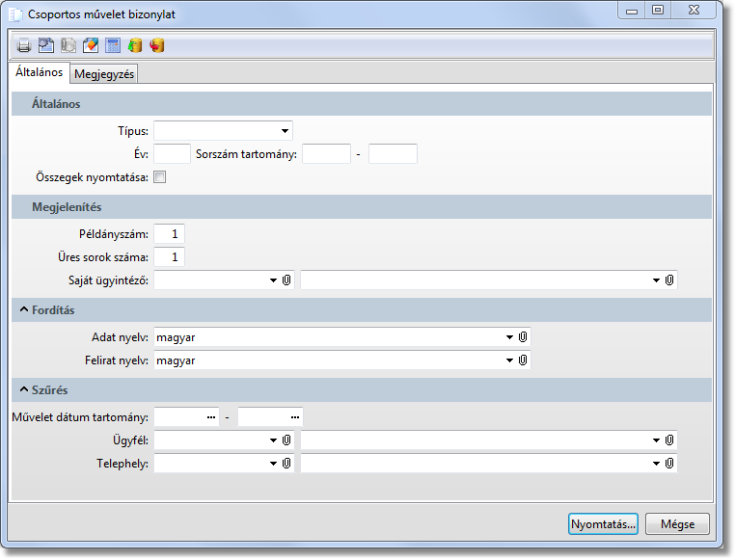Click paperclip icon at Telephely name field
This screenshot has height=560, width=735.
coord(669,463)
